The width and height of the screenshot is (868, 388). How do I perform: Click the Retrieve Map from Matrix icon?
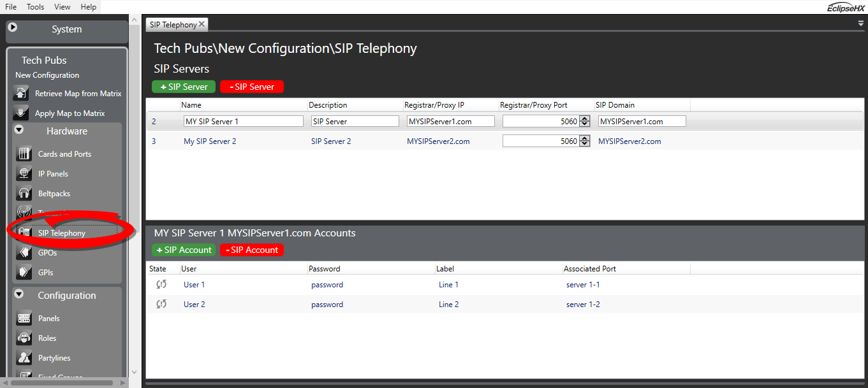(22, 94)
